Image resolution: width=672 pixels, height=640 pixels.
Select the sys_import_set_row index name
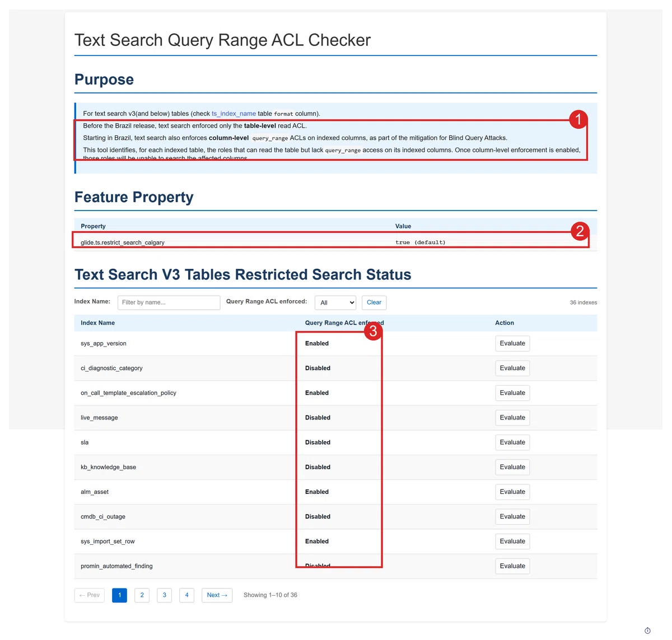[x=108, y=541]
